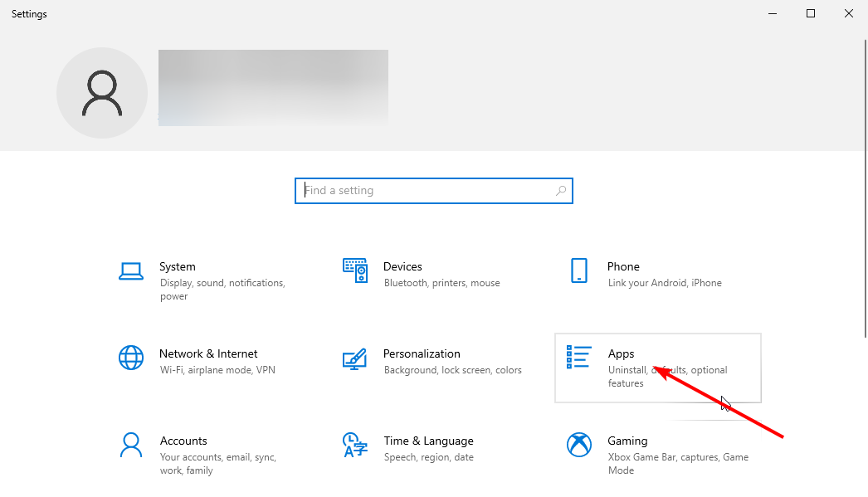Click the Accounts person icon

[x=131, y=446]
